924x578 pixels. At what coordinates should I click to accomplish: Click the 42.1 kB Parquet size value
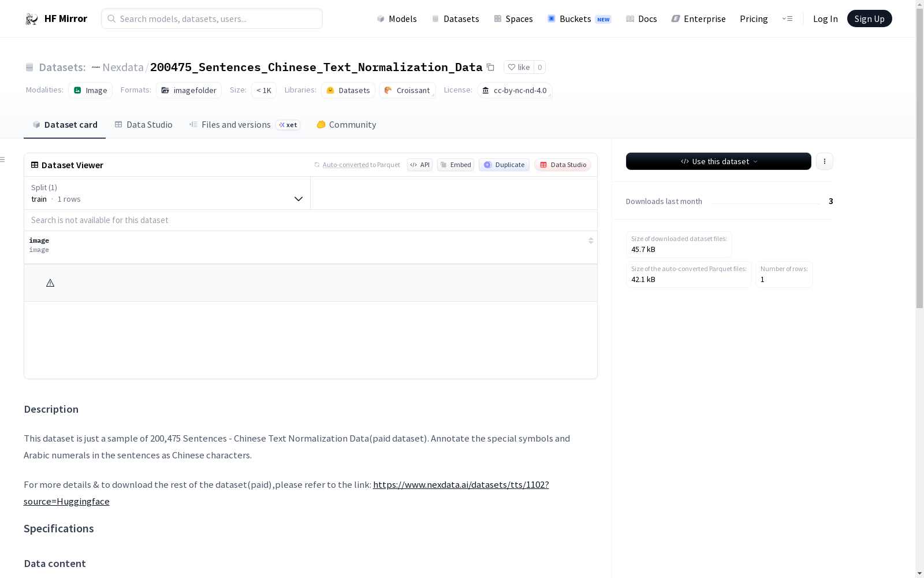643,279
